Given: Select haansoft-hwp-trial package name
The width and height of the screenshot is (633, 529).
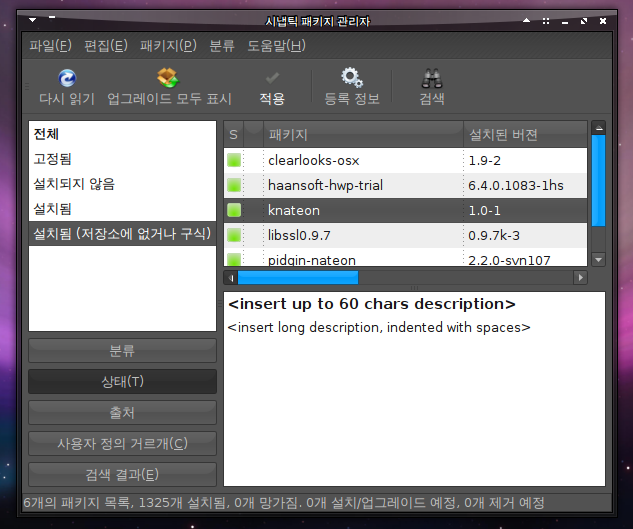Looking at the screenshot, I should 325,186.
